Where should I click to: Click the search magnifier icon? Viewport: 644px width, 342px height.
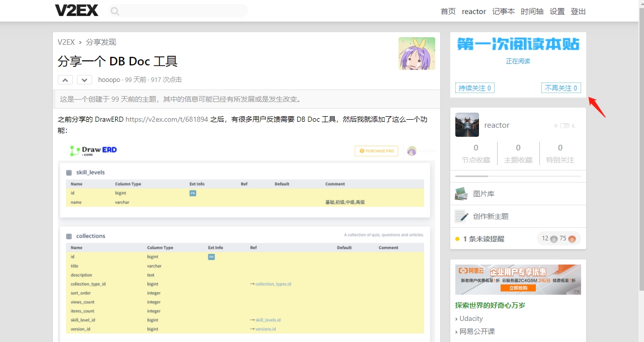[115, 11]
